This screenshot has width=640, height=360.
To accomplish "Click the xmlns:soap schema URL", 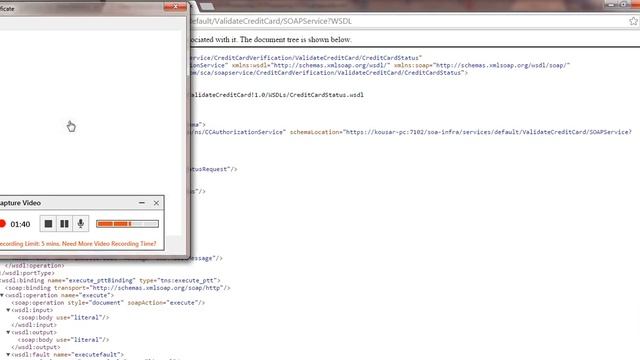I will 502,65.
